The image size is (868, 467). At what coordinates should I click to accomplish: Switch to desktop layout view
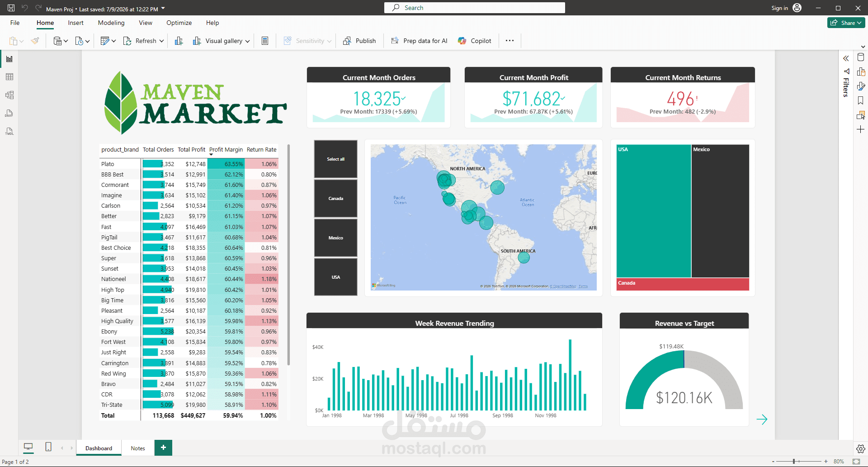[x=28, y=447]
